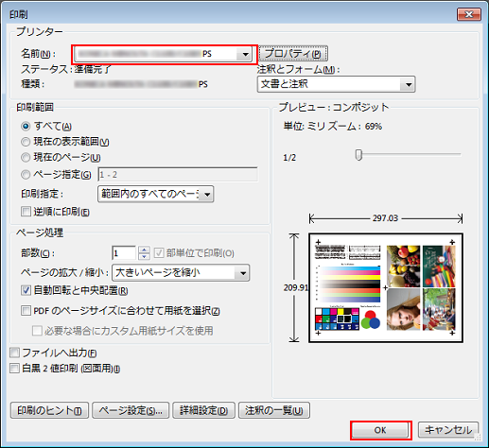The image size is (489, 448).
Task: Expand the ページの拡大/縮小 dropdown
Action: (181, 273)
